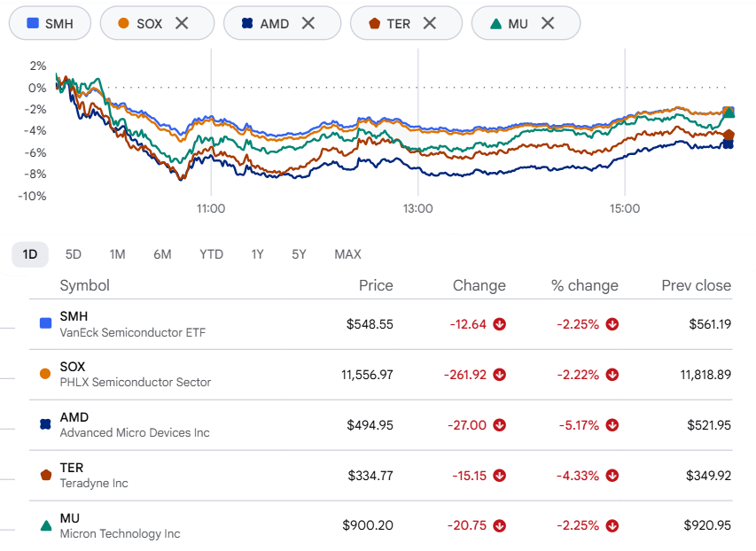Viewport: 756px width, 551px height.
Task: Click the down arrow beside MU -2.25% change
Action: coord(612,525)
